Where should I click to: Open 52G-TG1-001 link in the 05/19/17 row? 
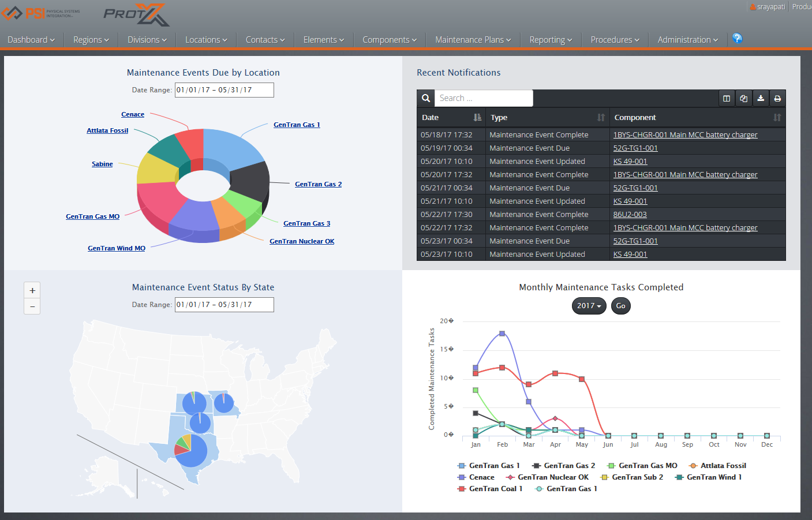[635, 148]
